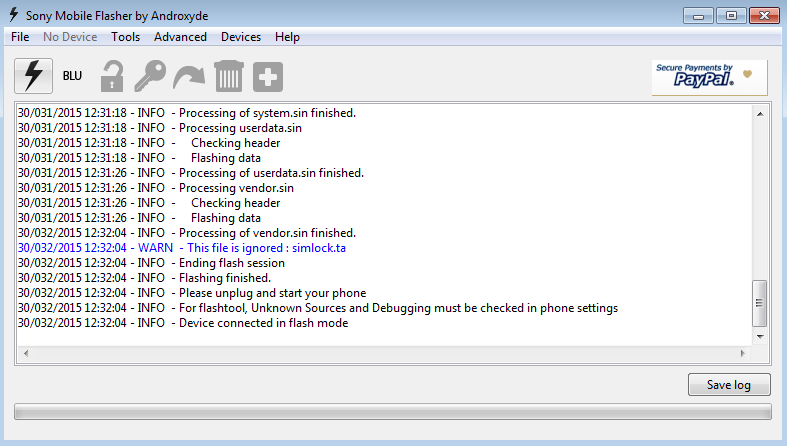Click the log scroll down arrow
The width and height of the screenshot is (787, 446).
click(x=760, y=337)
